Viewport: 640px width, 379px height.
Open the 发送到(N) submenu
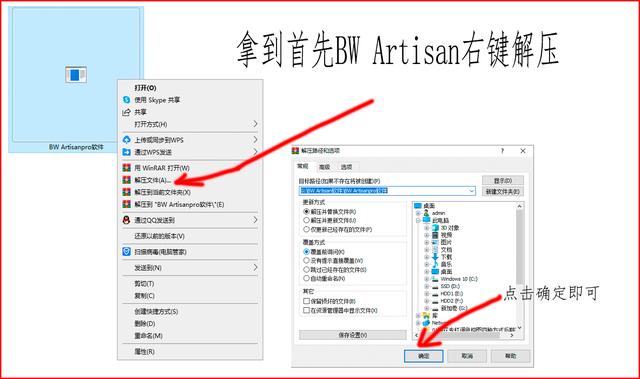[191, 268]
